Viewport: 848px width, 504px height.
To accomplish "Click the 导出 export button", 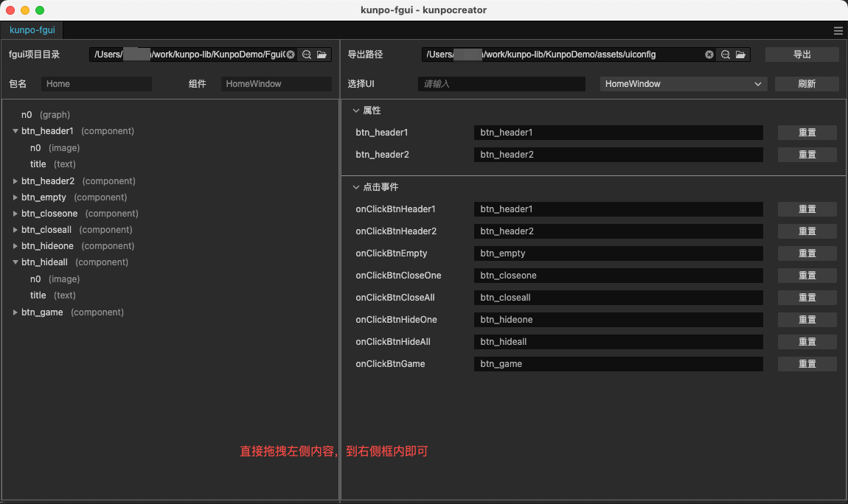I will point(802,54).
